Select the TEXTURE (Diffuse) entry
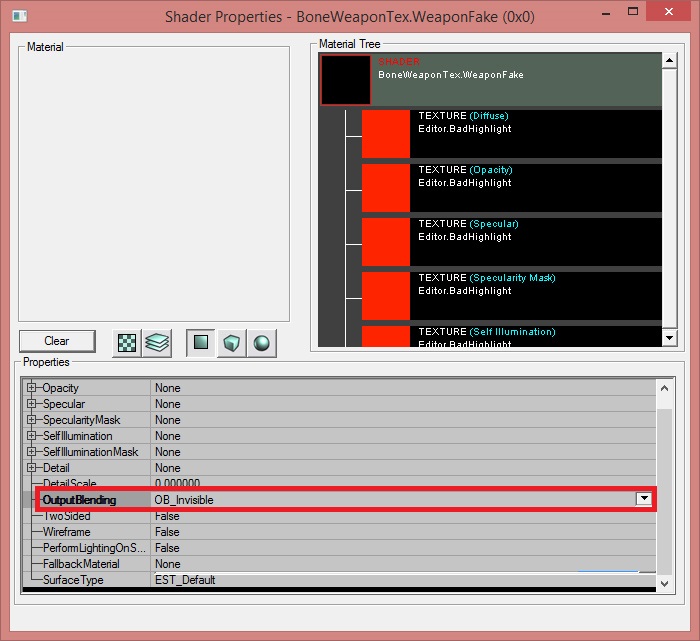This screenshot has width=700, height=641. coord(536,133)
